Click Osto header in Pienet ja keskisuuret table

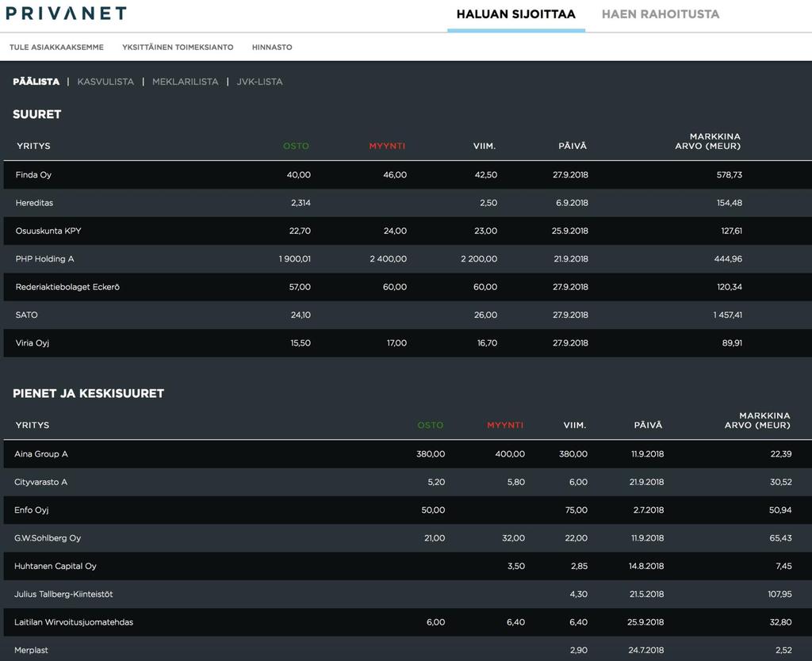tap(431, 425)
